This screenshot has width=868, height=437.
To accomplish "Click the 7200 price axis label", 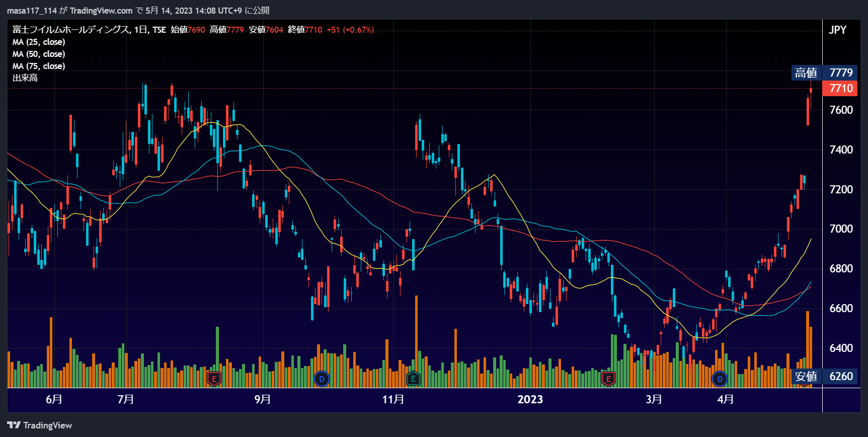I will (x=841, y=189).
